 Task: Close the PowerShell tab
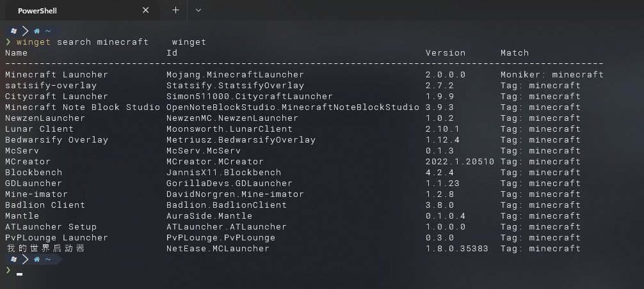coord(145,10)
